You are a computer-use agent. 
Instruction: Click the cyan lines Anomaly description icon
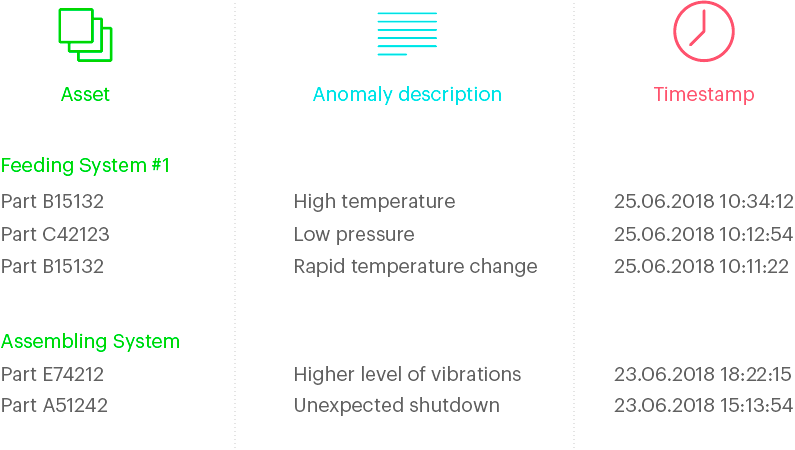tap(407, 33)
